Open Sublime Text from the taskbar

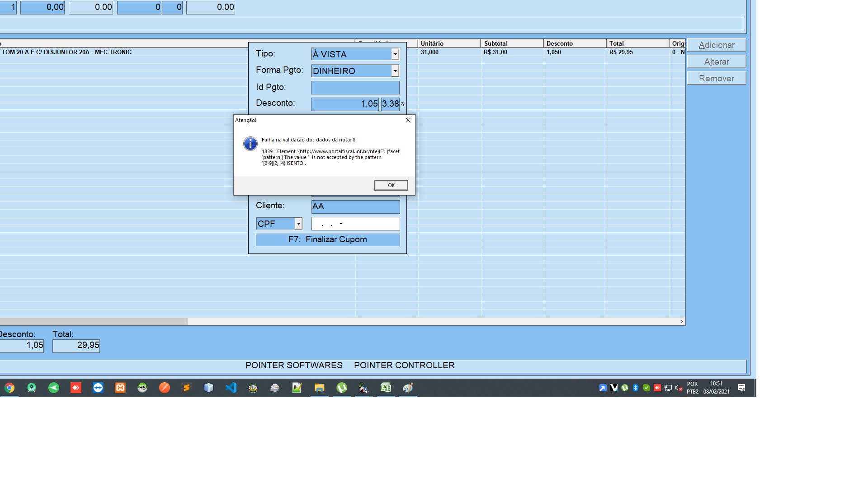click(x=187, y=388)
